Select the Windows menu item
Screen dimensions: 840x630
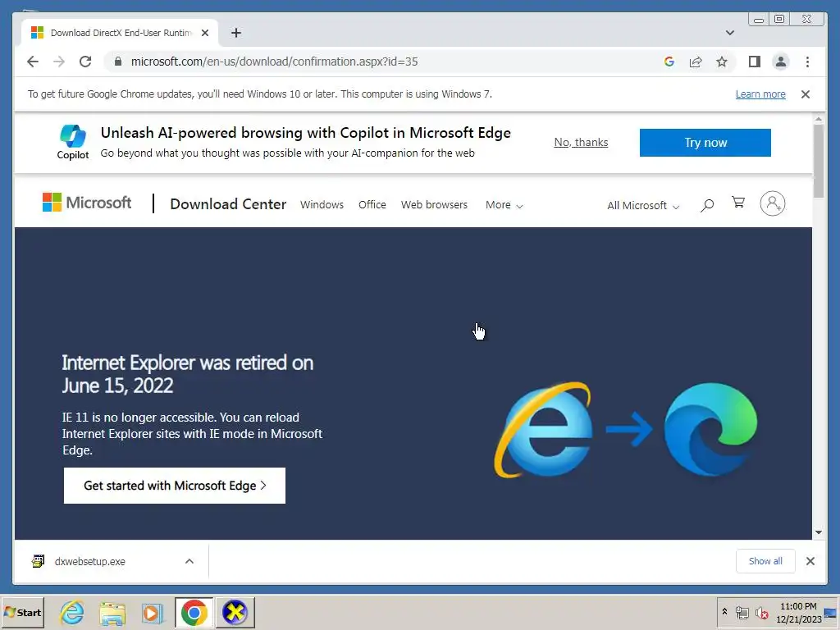[x=322, y=204]
